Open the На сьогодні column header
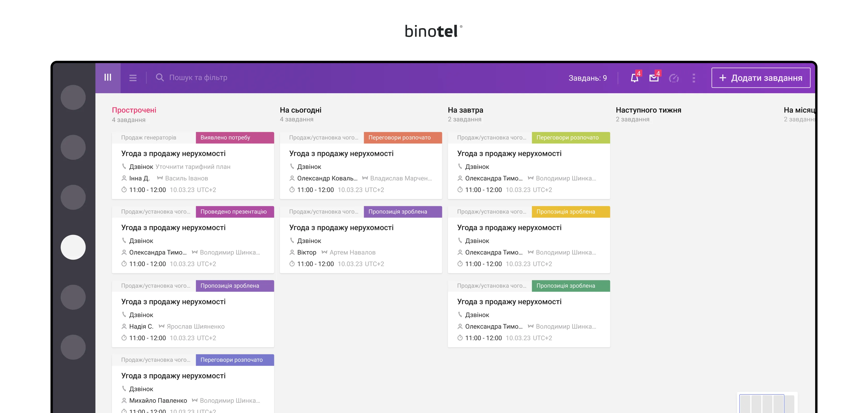 click(300, 110)
